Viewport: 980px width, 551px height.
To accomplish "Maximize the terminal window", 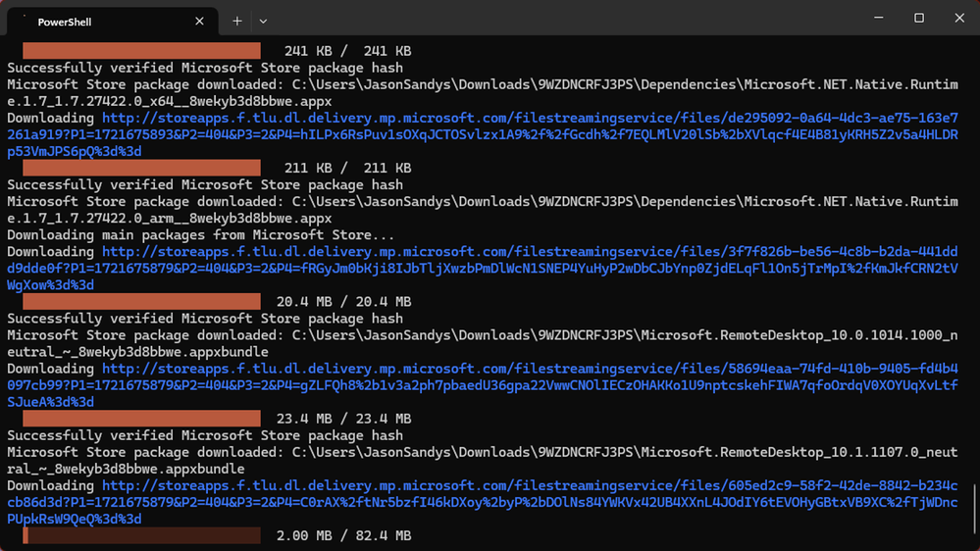I will (919, 18).
